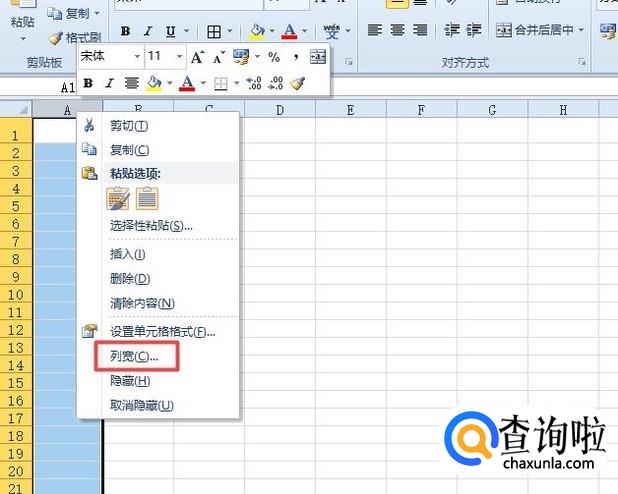Select row 10 header

(16, 295)
